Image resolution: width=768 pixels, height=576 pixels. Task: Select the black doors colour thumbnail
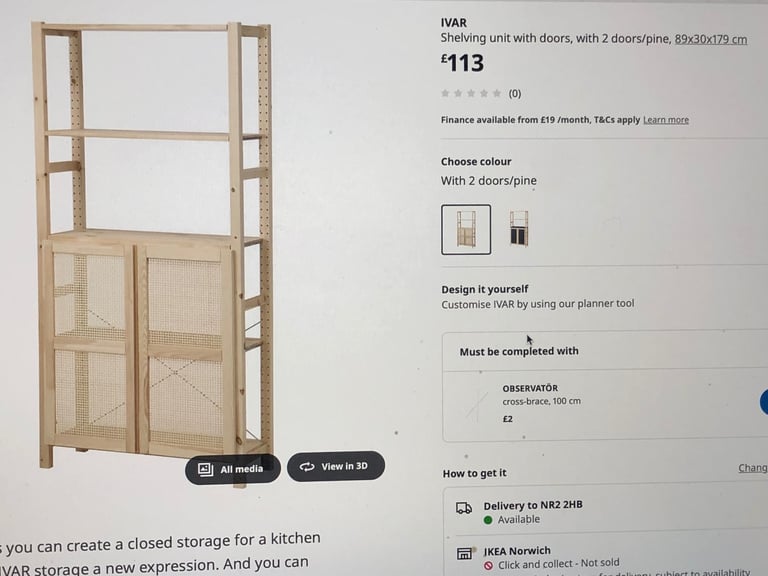(x=519, y=228)
